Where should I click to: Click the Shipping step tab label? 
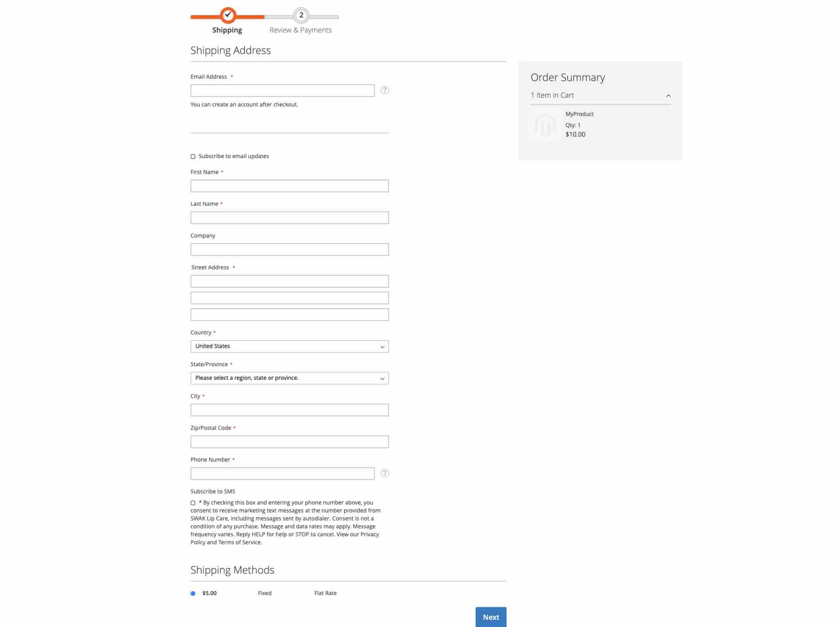pyautogui.click(x=226, y=29)
